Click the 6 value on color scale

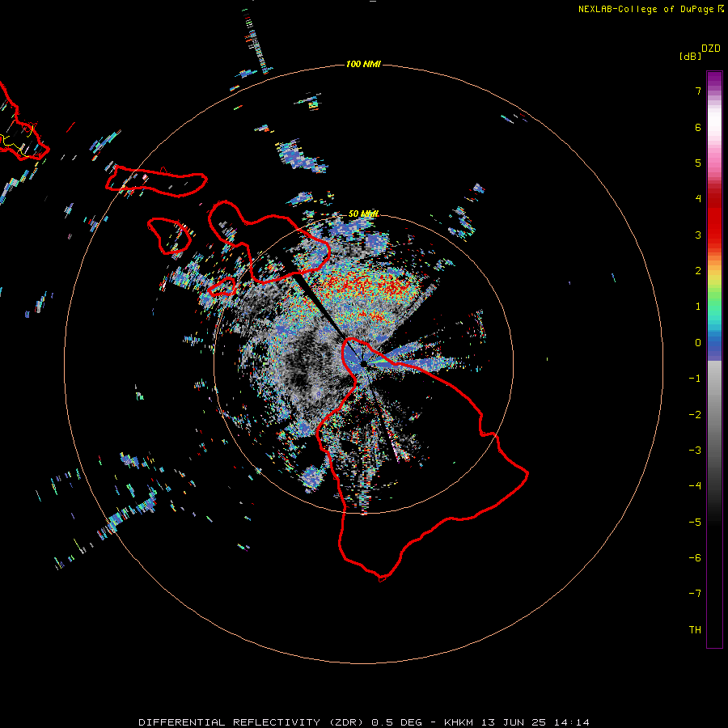(698, 127)
